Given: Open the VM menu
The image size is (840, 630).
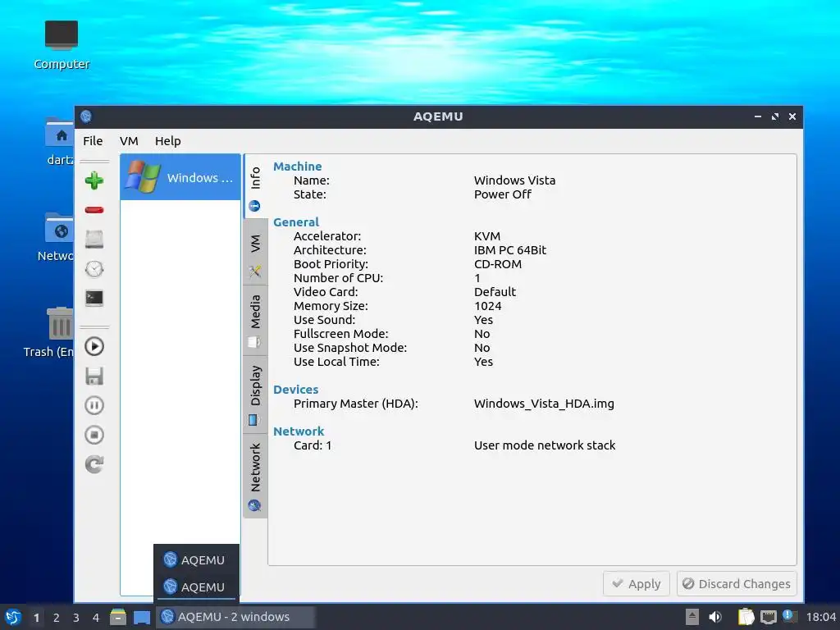Looking at the screenshot, I should tap(129, 141).
